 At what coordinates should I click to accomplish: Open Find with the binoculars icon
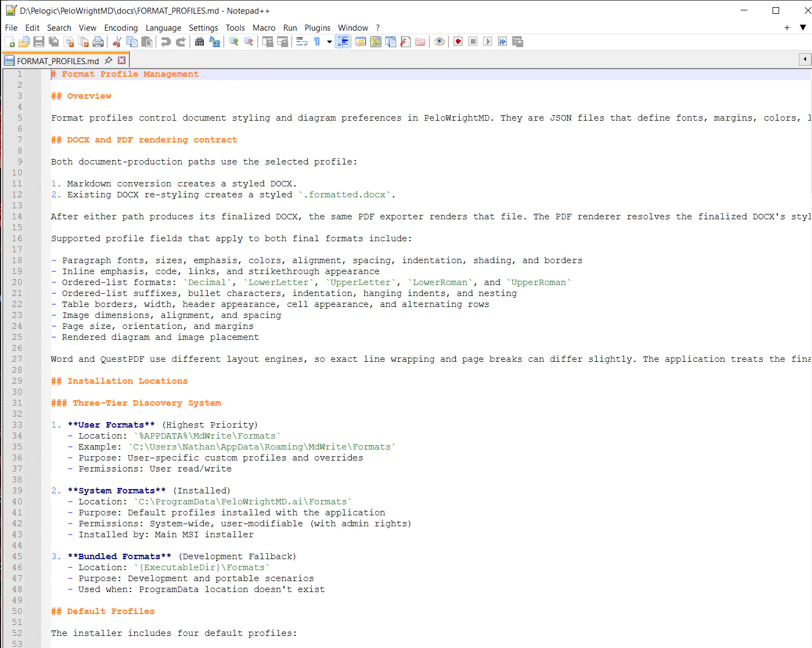tap(199, 42)
